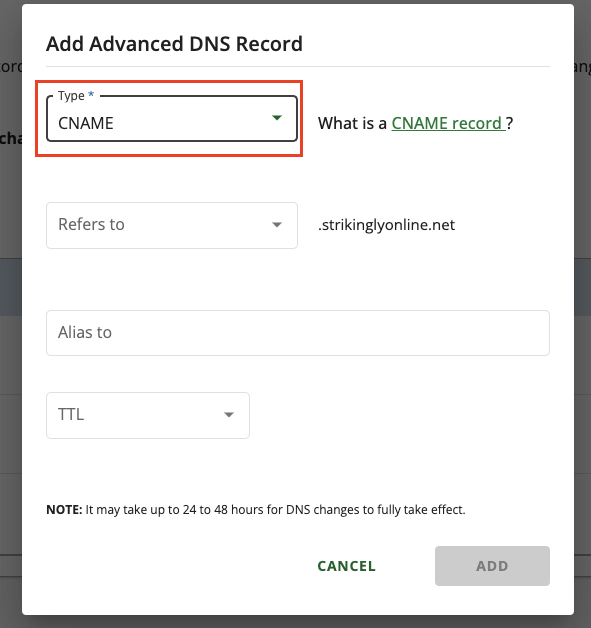Click the blue required asterisk beside Type
Viewport: 591px width, 628px height.
[91, 95]
